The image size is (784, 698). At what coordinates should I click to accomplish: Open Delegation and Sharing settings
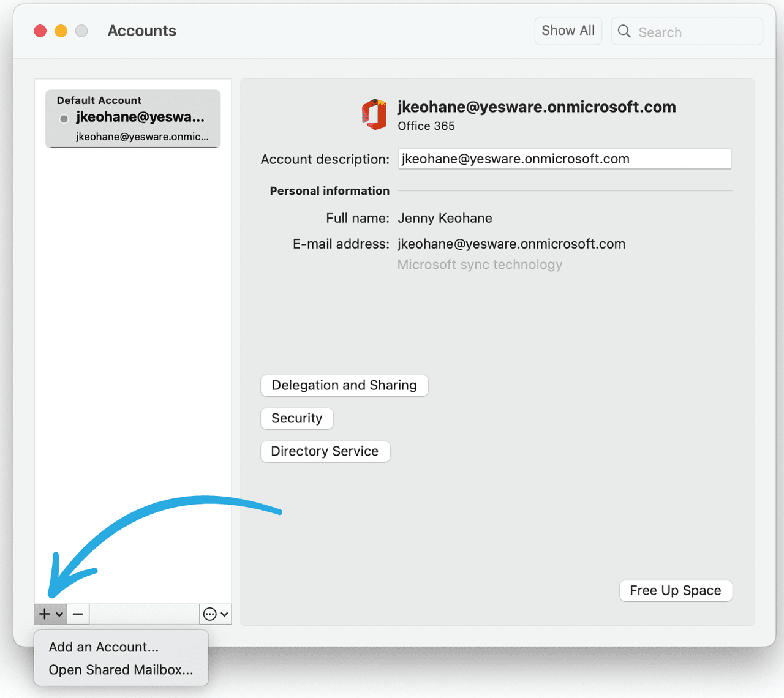click(x=344, y=385)
